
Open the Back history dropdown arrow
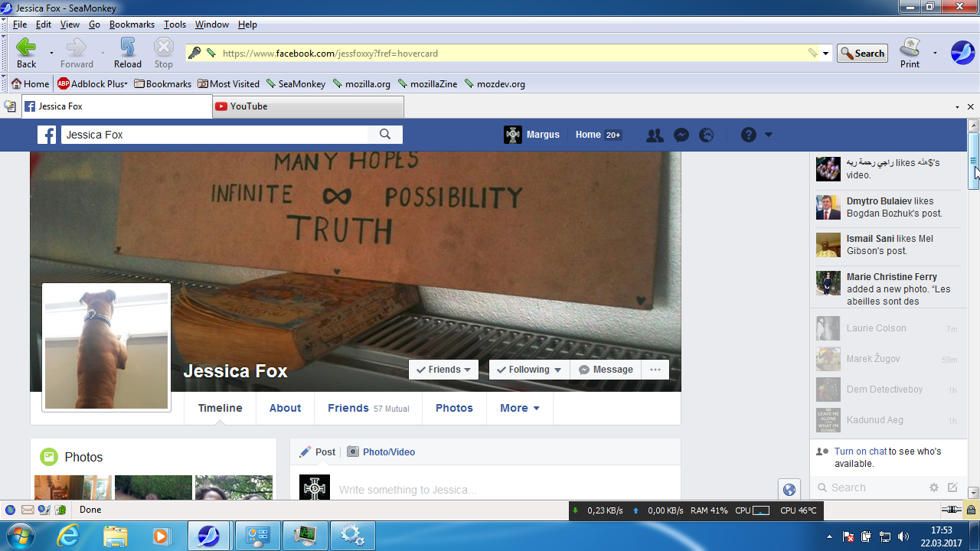tap(51, 53)
